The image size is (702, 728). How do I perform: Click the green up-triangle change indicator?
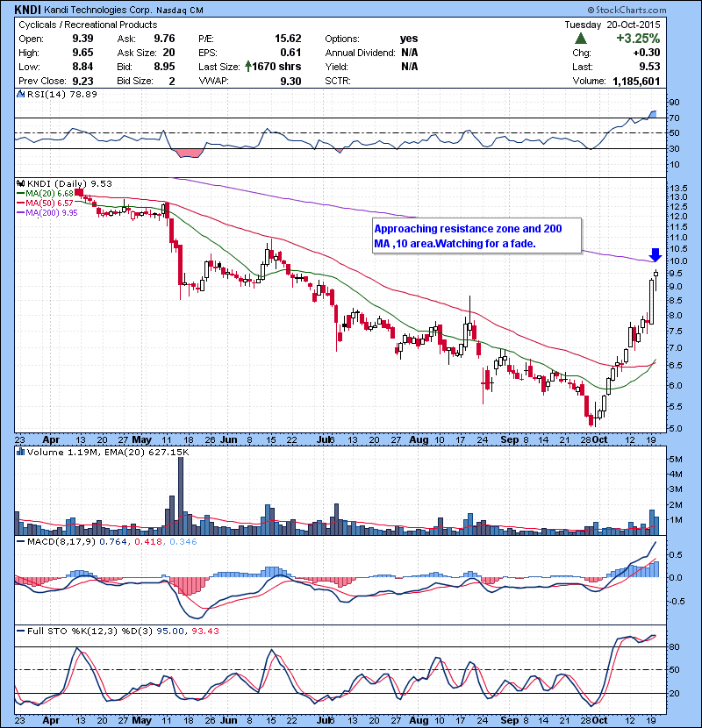(581, 39)
